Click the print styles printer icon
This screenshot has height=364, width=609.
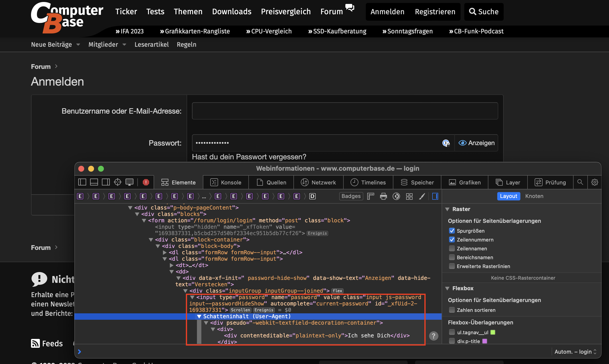tap(383, 196)
